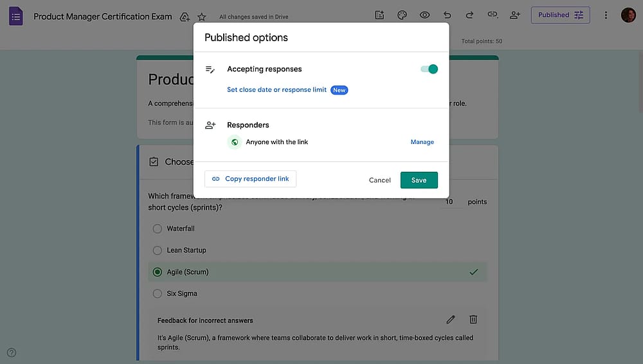Open the Published options dropdown button

(x=560, y=15)
